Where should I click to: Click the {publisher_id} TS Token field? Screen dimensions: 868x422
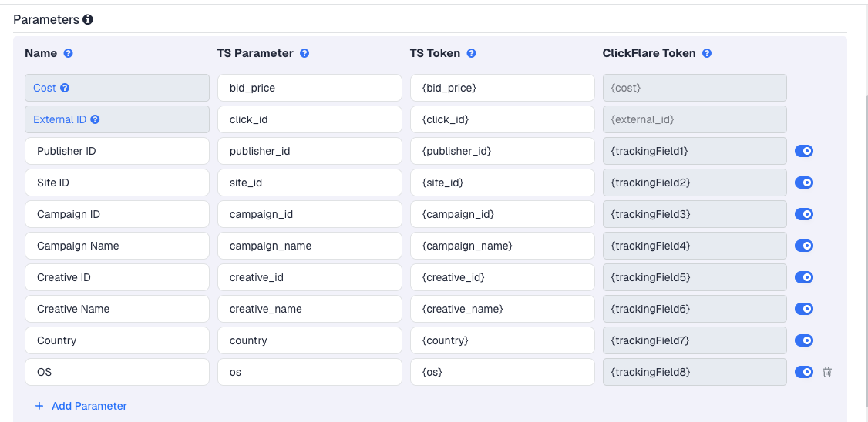click(503, 151)
